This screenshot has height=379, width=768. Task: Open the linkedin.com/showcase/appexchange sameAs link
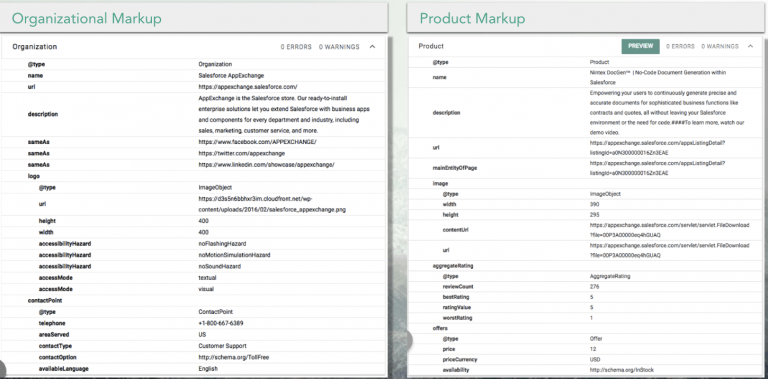pos(266,165)
